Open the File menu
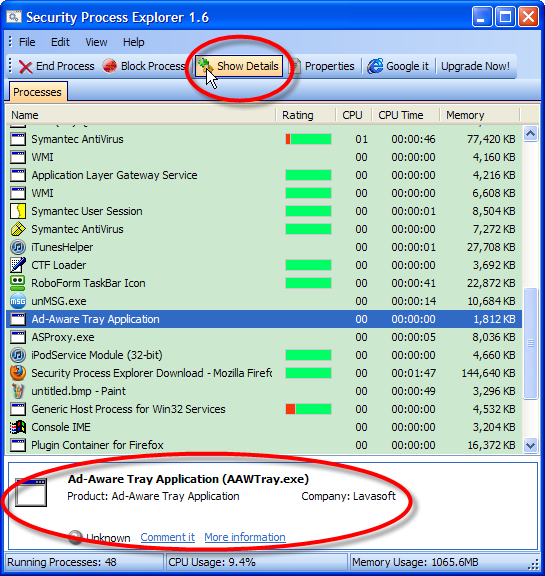This screenshot has height=576, width=545. tap(27, 42)
